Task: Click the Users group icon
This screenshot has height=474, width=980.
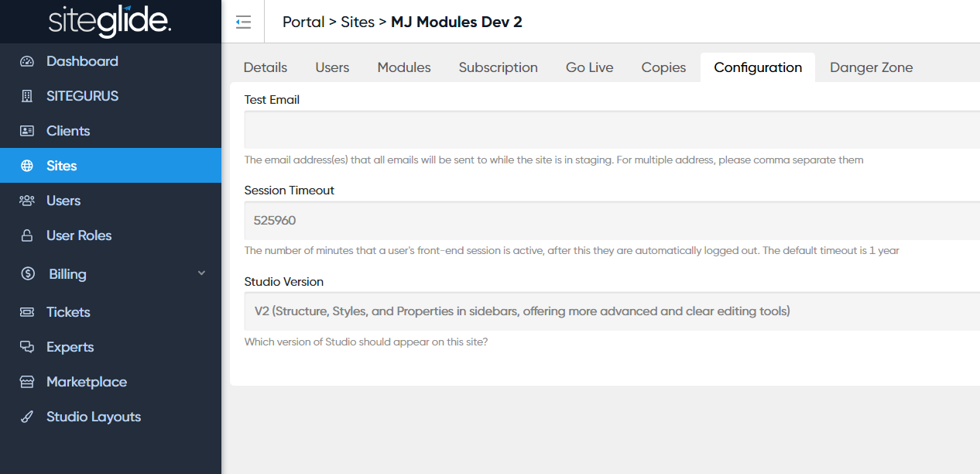Action: click(x=27, y=201)
